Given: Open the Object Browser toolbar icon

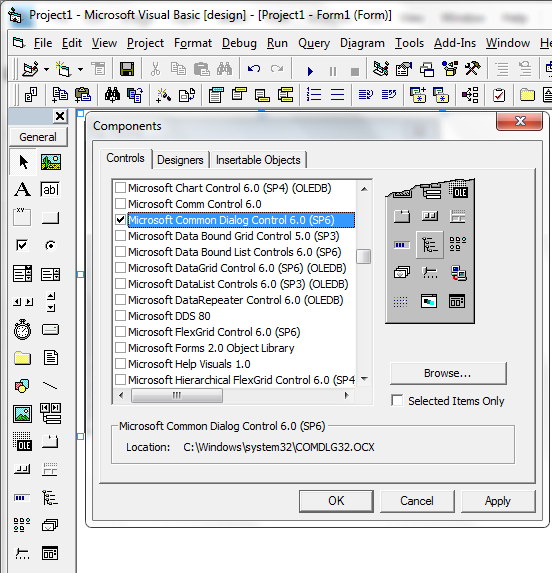Looking at the screenshot, I should pyautogui.click(x=450, y=69).
